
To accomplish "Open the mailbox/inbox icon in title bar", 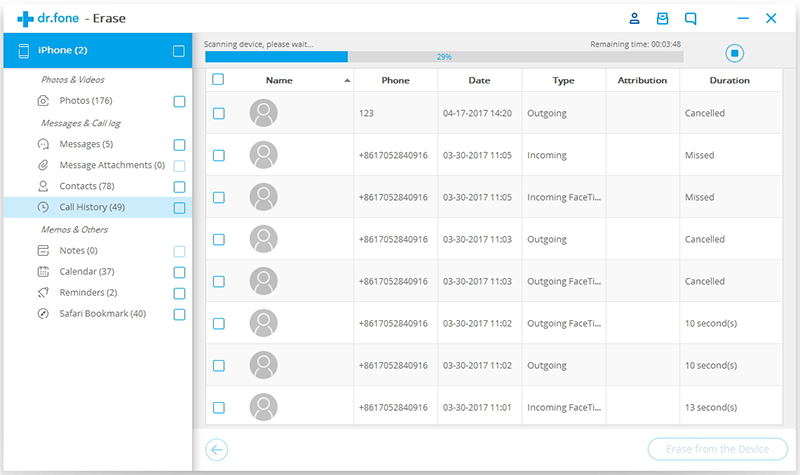I will 662,18.
